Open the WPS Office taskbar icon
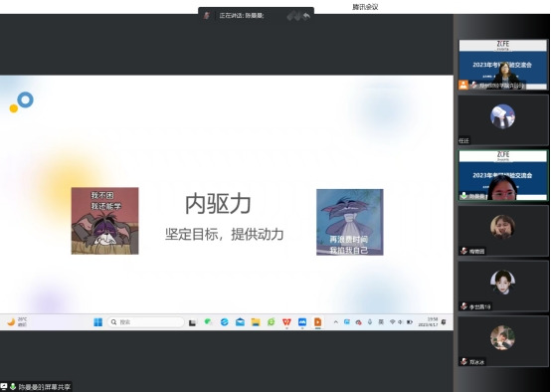551x392 pixels. coord(286,322)
